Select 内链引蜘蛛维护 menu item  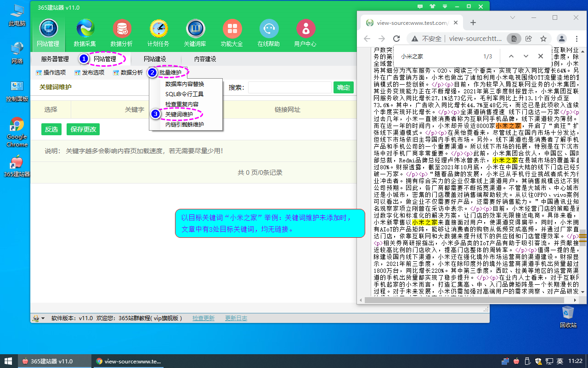tap(185, 124)
